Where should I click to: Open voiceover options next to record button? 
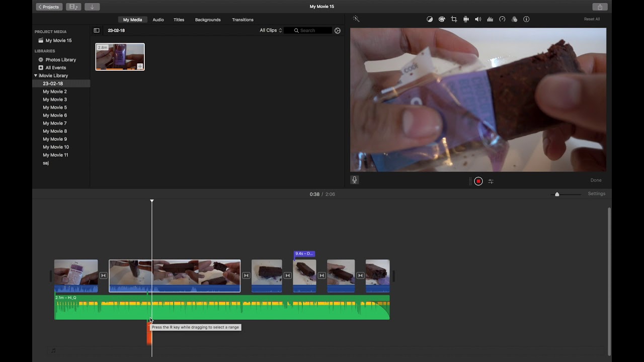(491, 182)
